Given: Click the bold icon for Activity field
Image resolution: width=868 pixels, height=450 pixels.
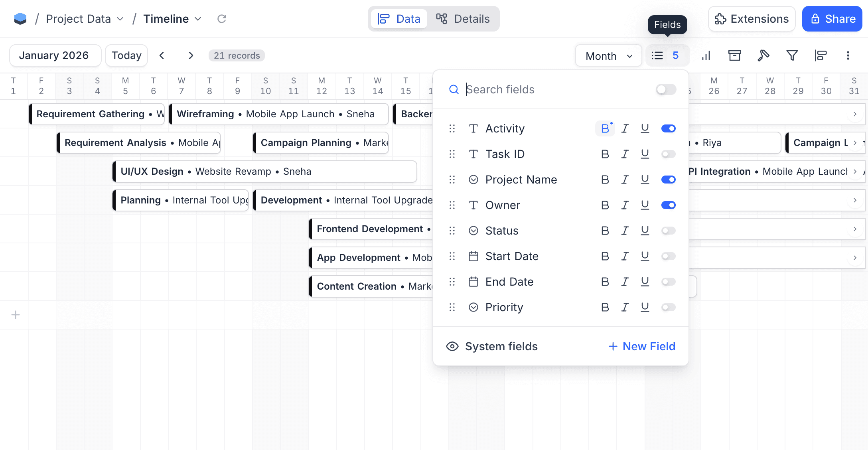Looking at the screenshot, I should coord(605,128).
